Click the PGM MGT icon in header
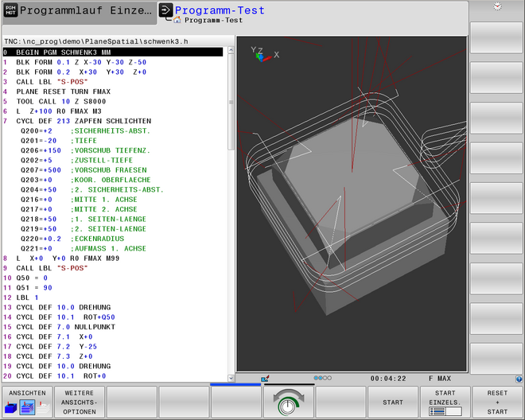 click(x=9, y=11)
